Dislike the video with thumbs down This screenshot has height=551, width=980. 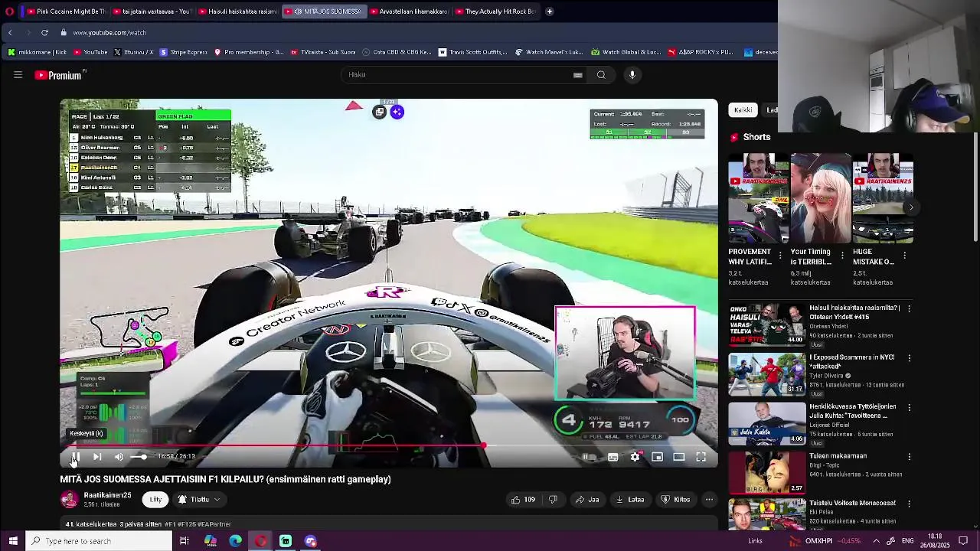pyautogui.click(x=553, y=500)
